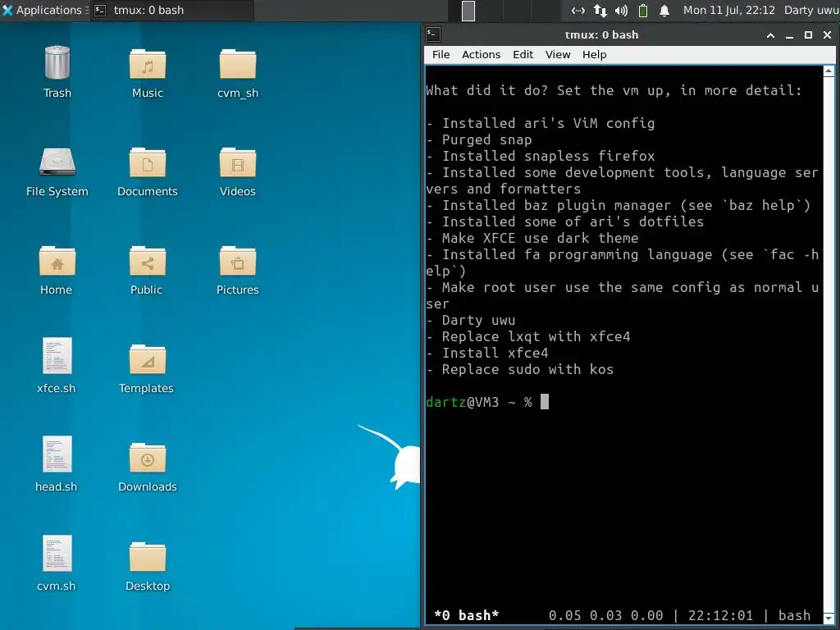Maximize the tmux terminal window
This screenshot has height=630, width=840.
pyautogui.click(x=808, y=35)
